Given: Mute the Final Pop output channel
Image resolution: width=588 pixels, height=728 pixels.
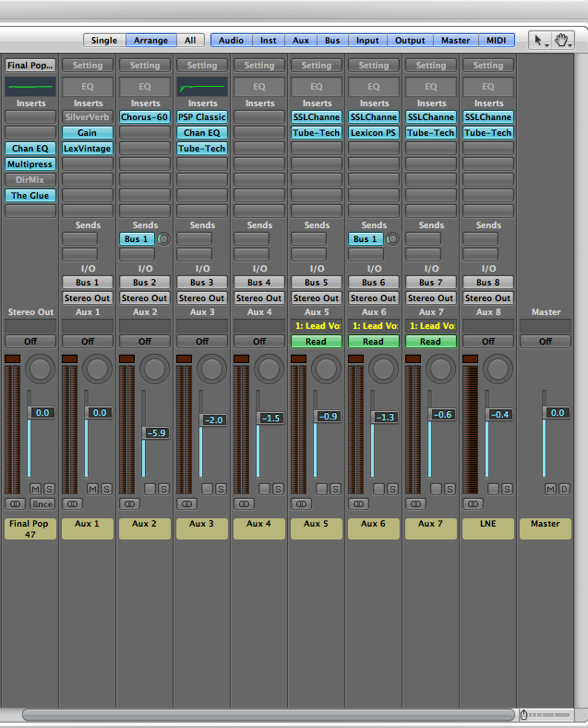Looking at the screenshot, I should tap(36, 489).
